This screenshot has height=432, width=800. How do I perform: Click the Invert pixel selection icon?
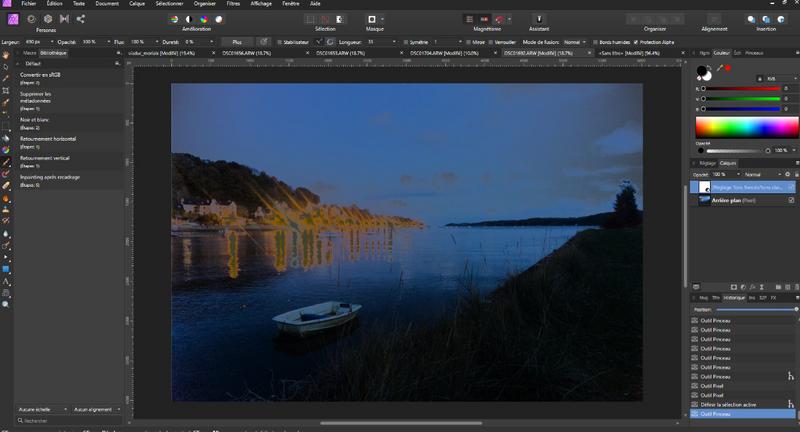coord(339,19)
